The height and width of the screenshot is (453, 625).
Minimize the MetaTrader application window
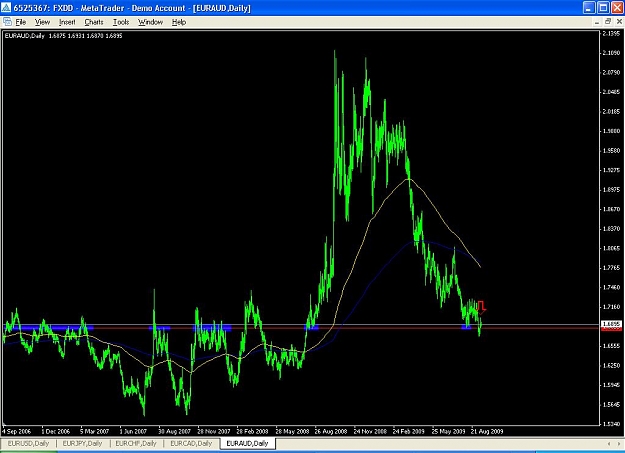pyautogui.click(x=589, y=8)
